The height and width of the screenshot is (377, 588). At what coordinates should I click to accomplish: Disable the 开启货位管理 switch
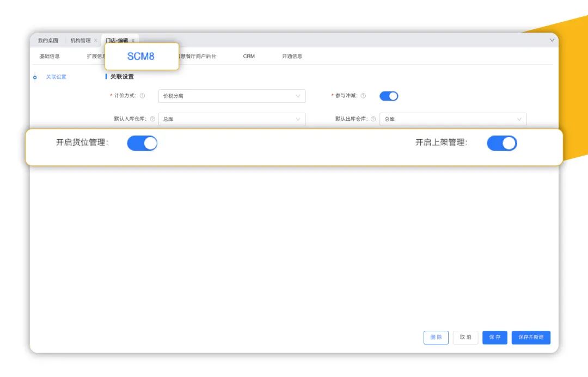(142, 143)
